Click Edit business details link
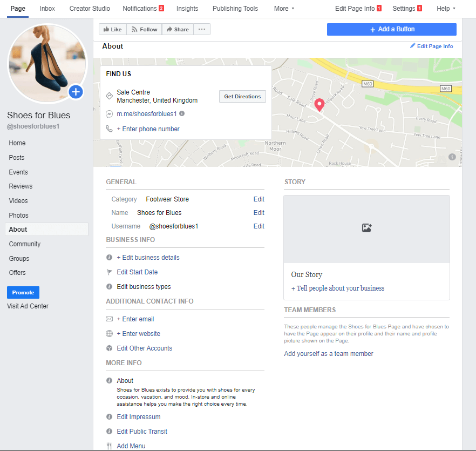Screen dimensions: 476x451 click(x=148, y=258)
